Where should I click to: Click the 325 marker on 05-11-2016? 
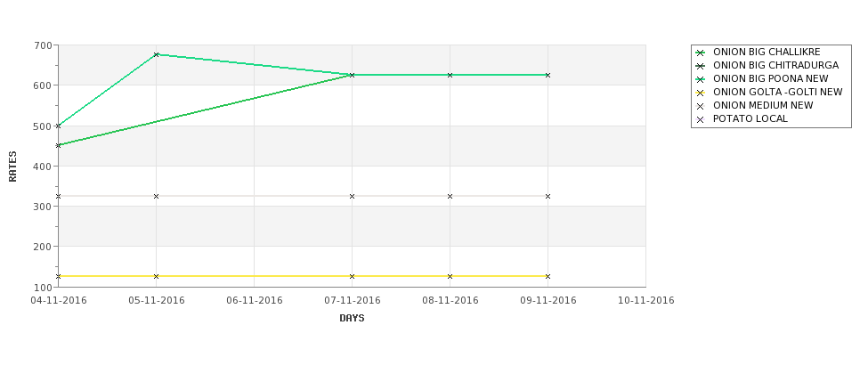(x=156, y=196)
